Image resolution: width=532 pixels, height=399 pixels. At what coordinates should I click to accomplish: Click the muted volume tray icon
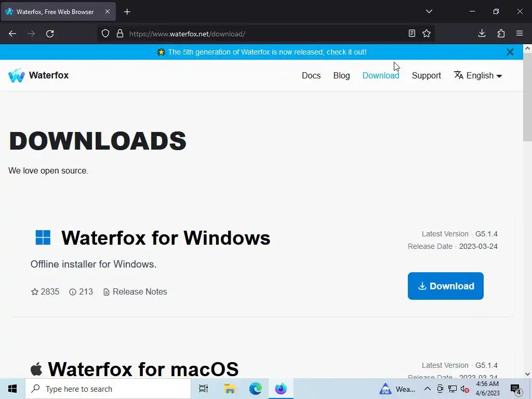point(465,389)
